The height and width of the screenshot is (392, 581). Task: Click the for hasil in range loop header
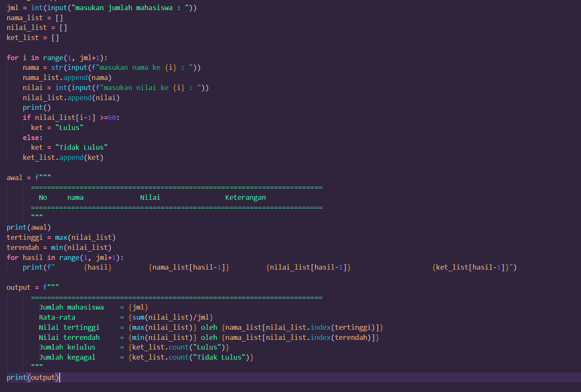(63, 257)
